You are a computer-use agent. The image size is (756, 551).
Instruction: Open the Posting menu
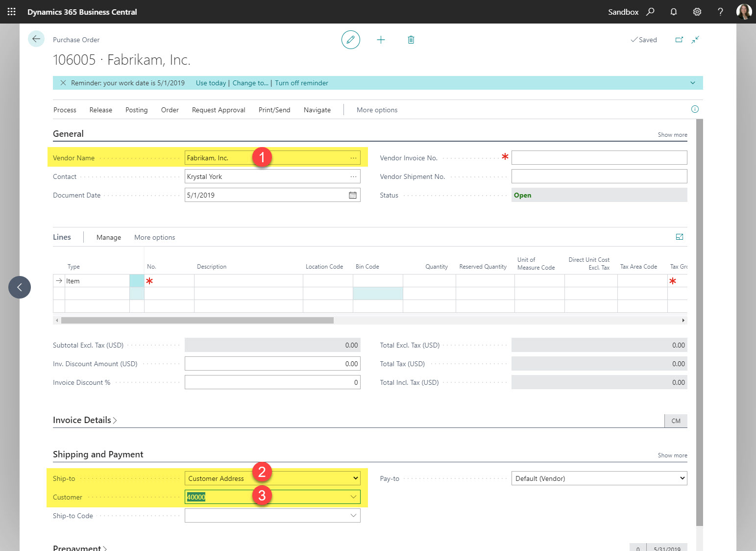[x=136, y=110]
